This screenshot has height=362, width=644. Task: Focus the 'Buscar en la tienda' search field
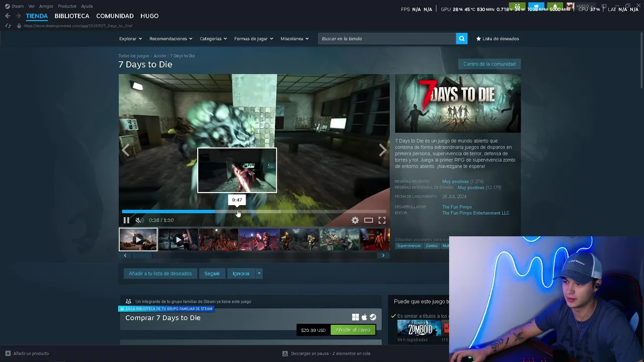click(387, 39)
